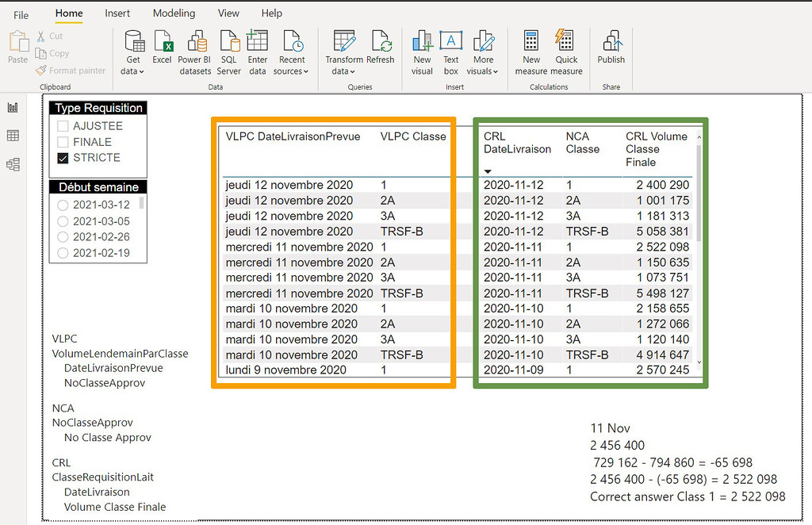Add a Text box to the report
This screenshot has width=812, height=525.
click(451, 50)
